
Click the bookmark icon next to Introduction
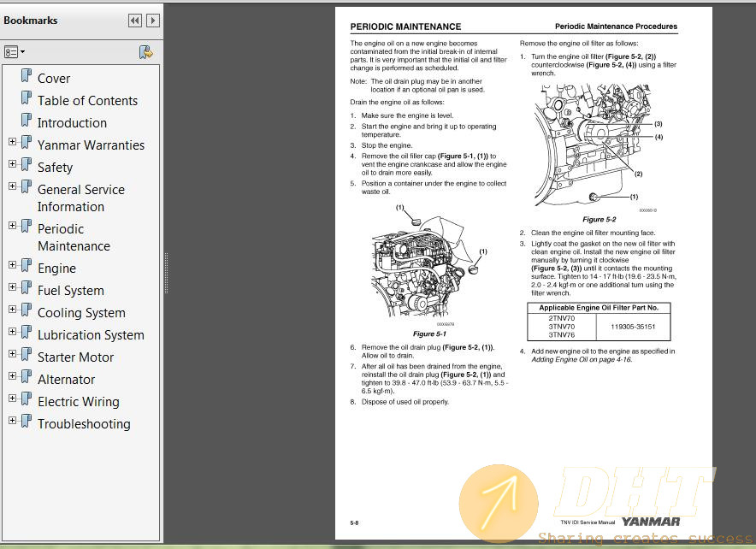(27, 121)
